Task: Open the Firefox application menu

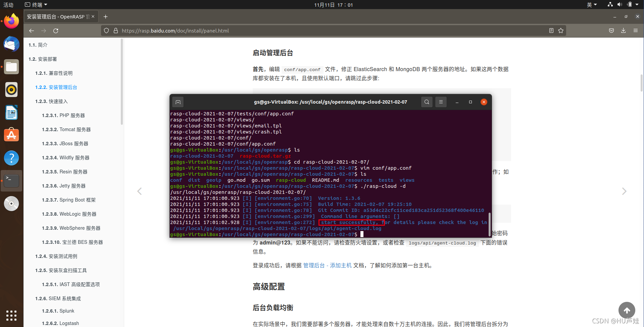Action: 636,31
